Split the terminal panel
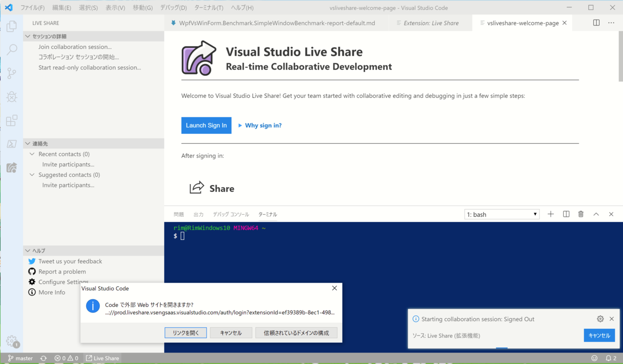Image resolution: width=623 pixels, height=364 pixels. pyautogui.click(x=566, y=214)
